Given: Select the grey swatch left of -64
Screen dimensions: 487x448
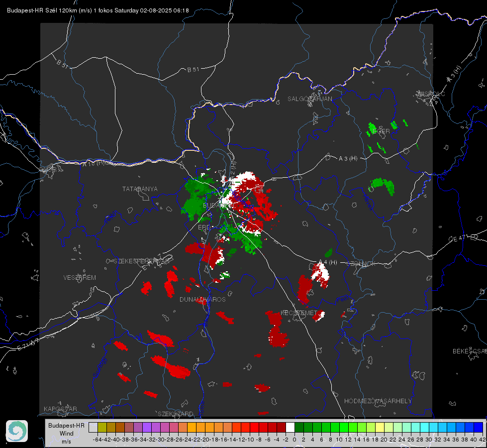Looking at the screenshot, I should (93, 428).
